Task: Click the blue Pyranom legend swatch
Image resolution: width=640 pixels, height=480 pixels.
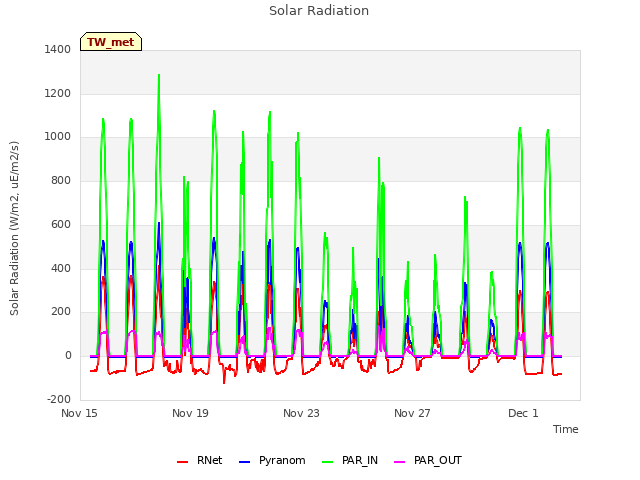Action: tap(244, 462)
